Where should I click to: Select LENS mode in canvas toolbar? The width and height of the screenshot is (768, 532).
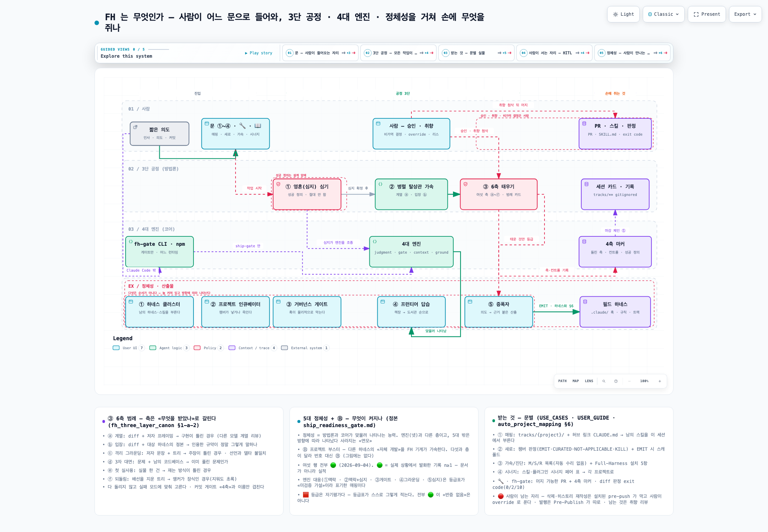click(x=589, y=381)
